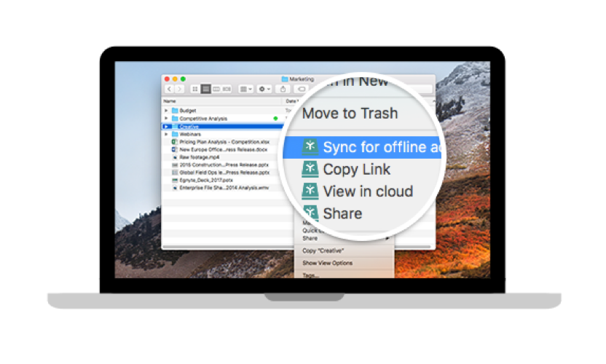Switch to icon view in Finder toolbar

pyautogui.click(x=195, y=90)
